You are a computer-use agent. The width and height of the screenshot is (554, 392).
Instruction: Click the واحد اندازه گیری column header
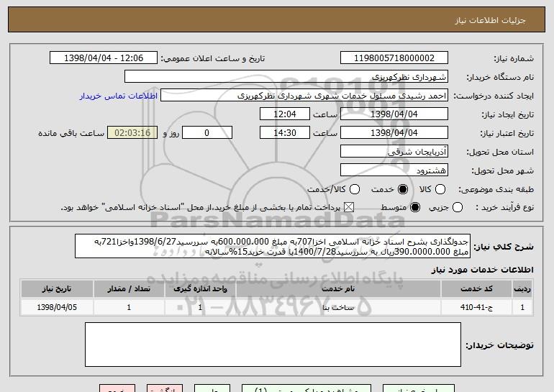[200, 289]
